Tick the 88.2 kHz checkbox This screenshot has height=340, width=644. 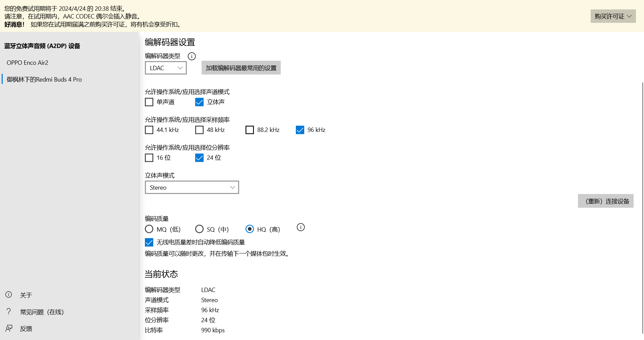250,130
